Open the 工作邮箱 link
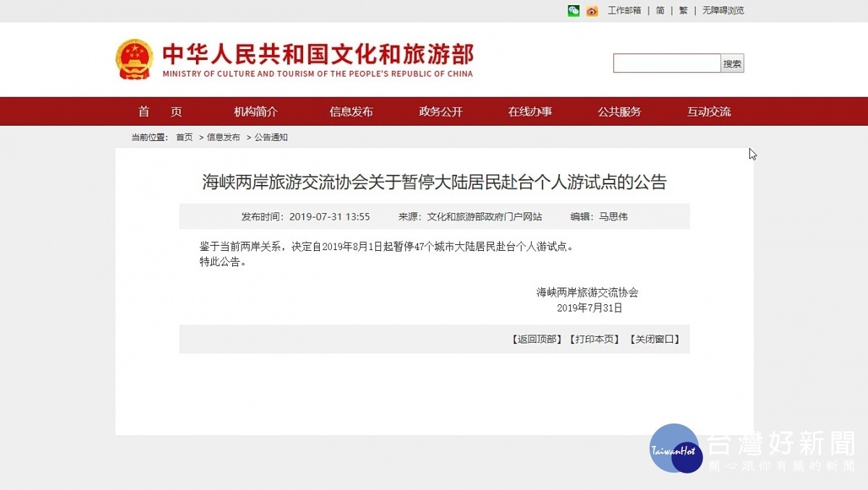 click(x=624, y=11)
